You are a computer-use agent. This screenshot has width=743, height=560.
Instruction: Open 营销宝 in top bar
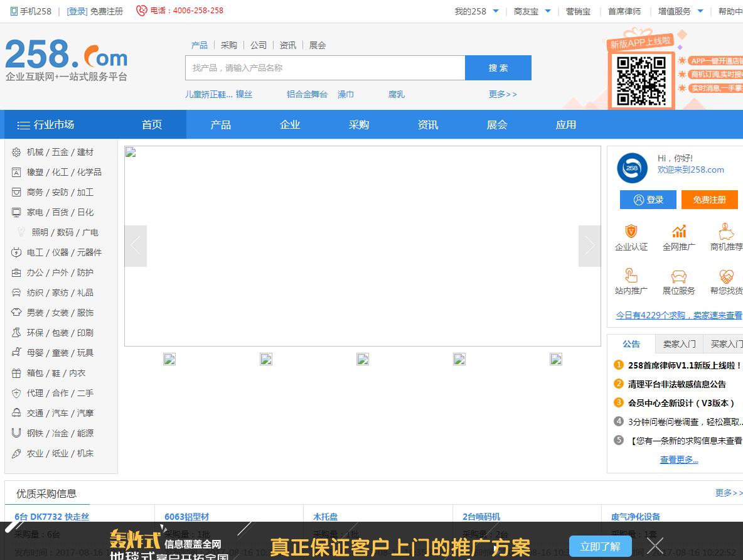click(x=578, y=11)
